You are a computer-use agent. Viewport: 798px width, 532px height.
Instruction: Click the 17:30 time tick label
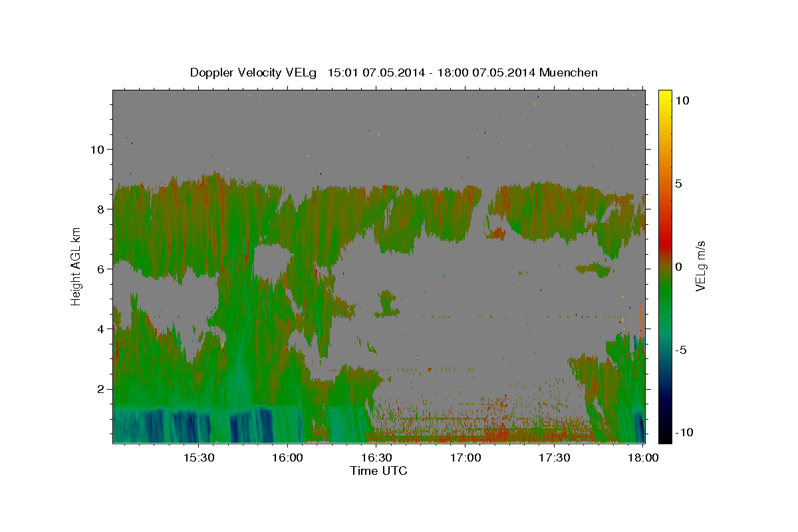click(x=554, y=458)
